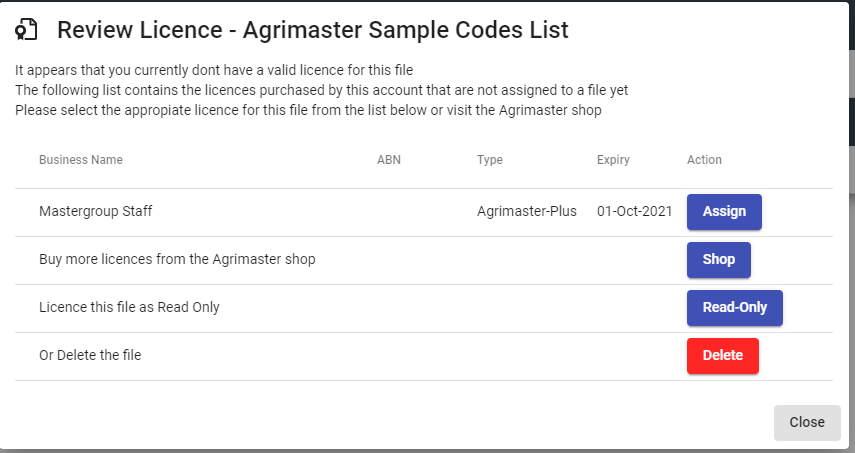The image size is (855, 453).
Task: Click the Action column header
Action: (x=704, y=160)
